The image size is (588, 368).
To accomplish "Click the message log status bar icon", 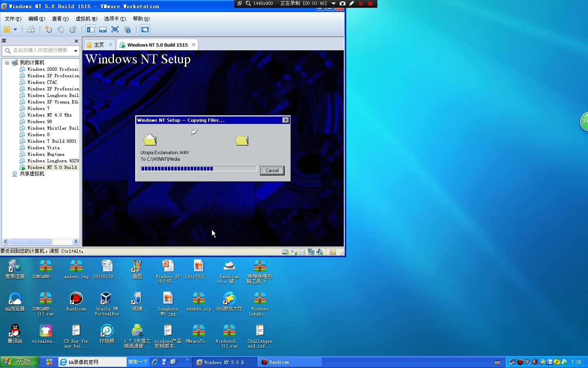I will 333,252.
